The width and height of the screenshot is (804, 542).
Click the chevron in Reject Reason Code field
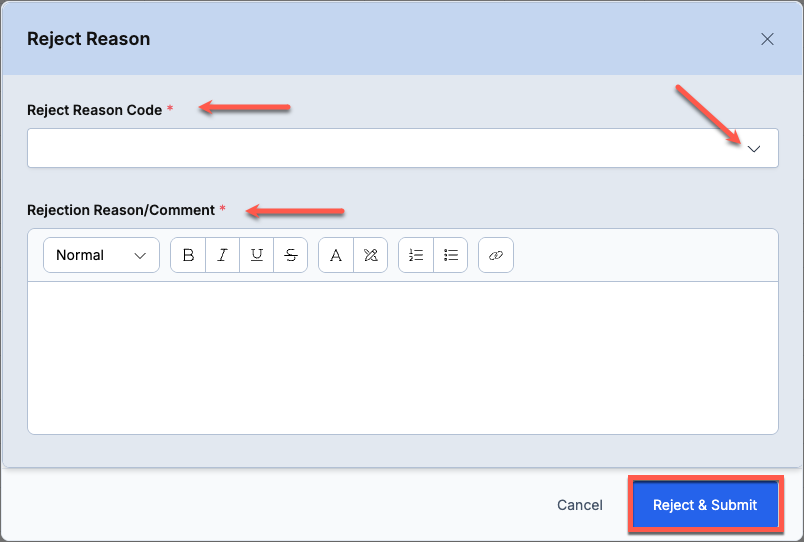pyautogui.click(x=754, y=149)
